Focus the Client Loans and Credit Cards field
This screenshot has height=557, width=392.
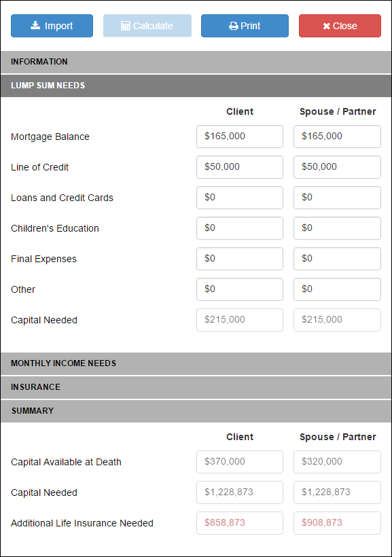pos(240,198)
